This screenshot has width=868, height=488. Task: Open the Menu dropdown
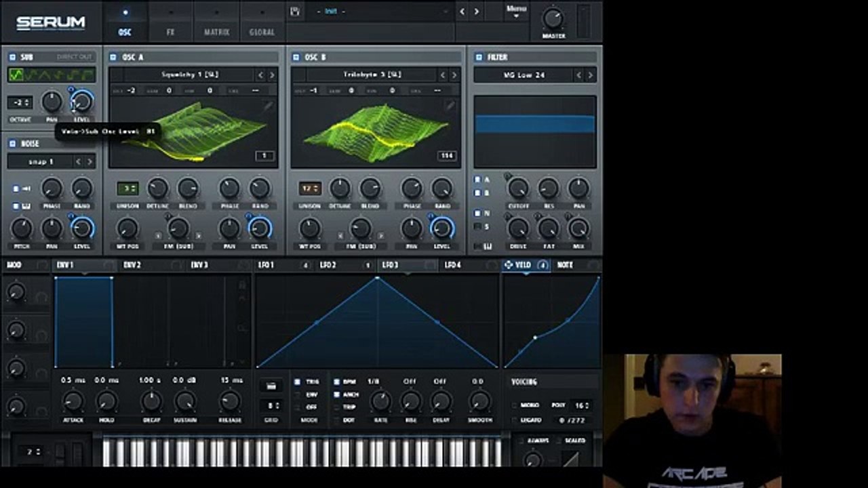[x=516, y=11]
